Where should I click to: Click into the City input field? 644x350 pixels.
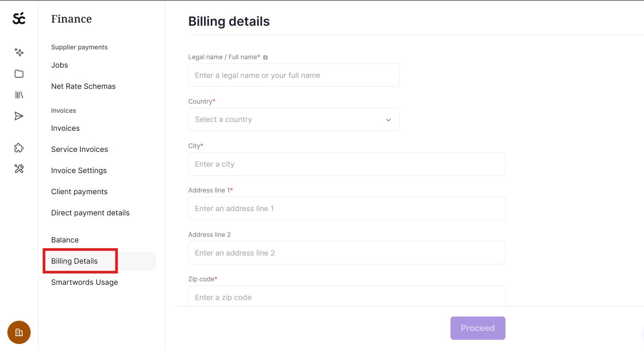click(347, 164)
